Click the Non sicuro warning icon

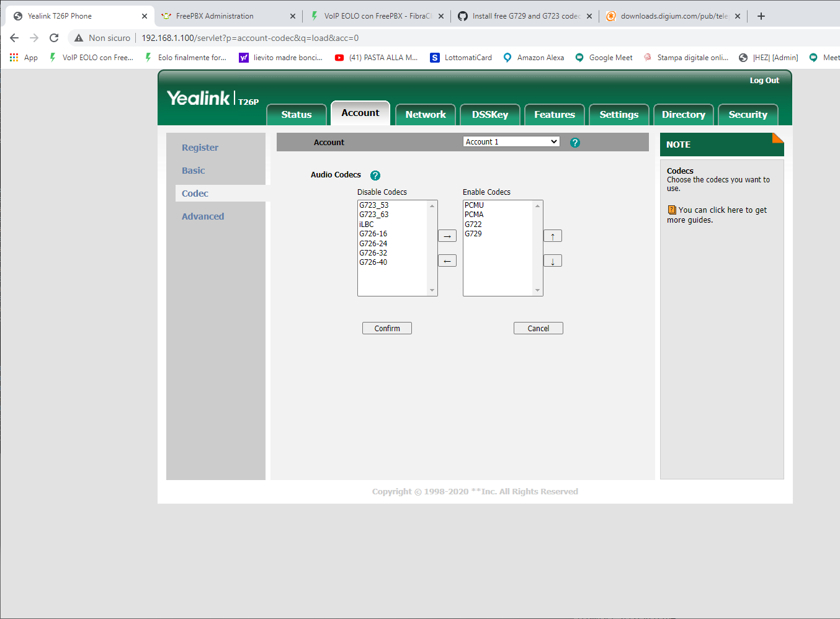(x=79, y=38)
